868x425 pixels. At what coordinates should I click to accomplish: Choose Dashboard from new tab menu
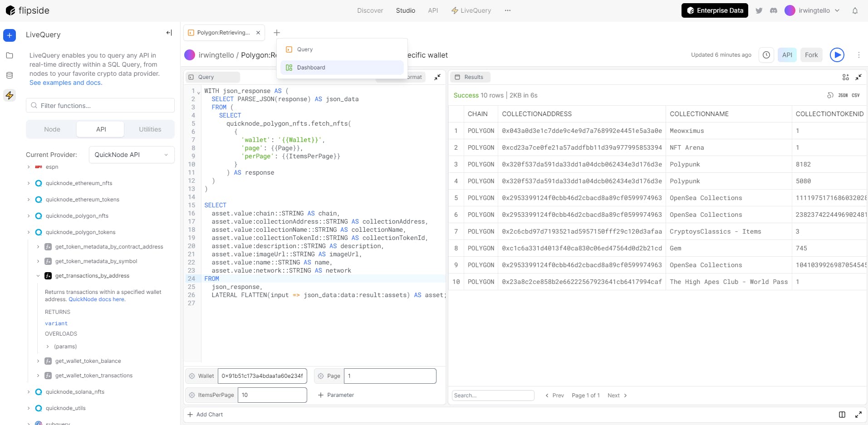342,68
